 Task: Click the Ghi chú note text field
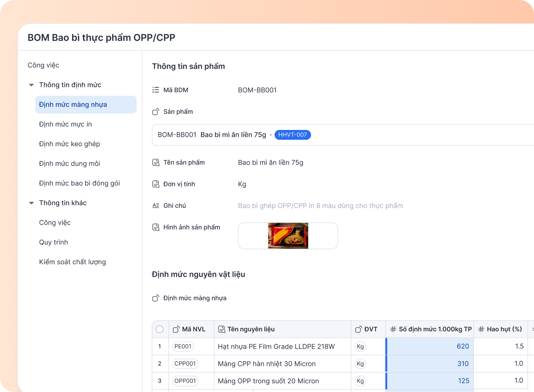click(320, 206)
